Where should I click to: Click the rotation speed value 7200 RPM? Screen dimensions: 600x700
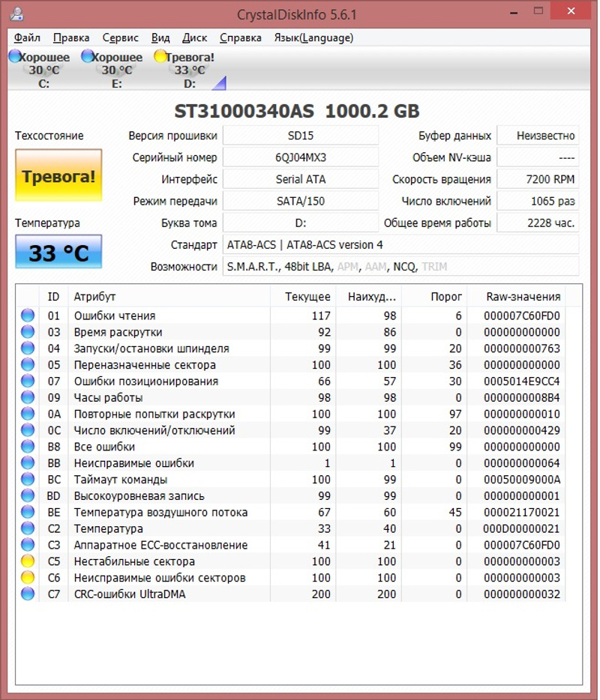538,179
